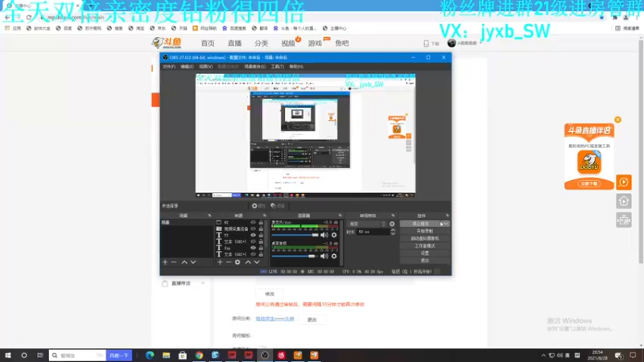Click the home icon in the right floating sidebar
Viewport: 644px width, 362px height.
click(x=623, y=201)
